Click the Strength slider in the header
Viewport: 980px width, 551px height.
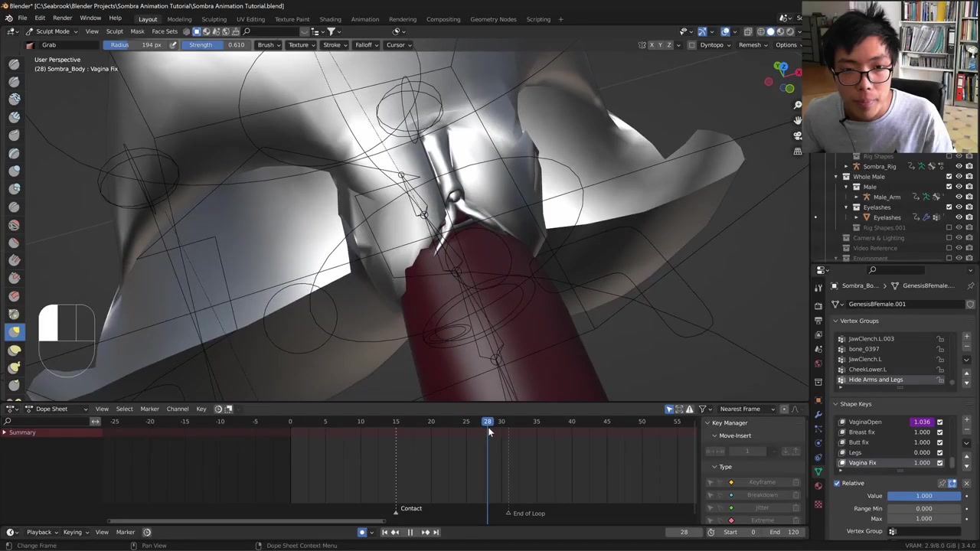click(217, 45)
